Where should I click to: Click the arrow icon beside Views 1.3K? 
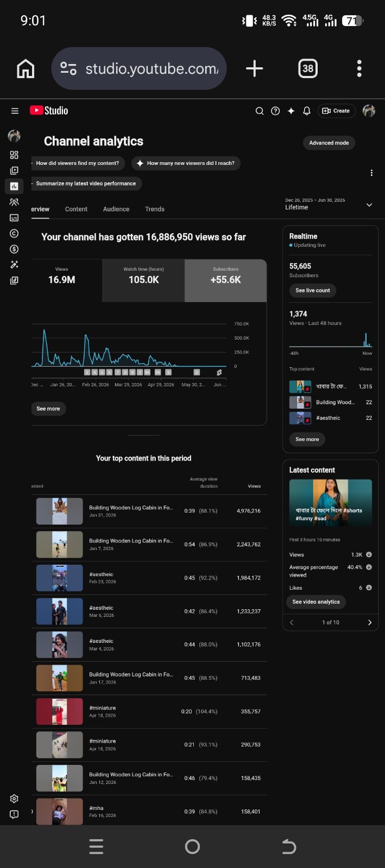point(369,554)
